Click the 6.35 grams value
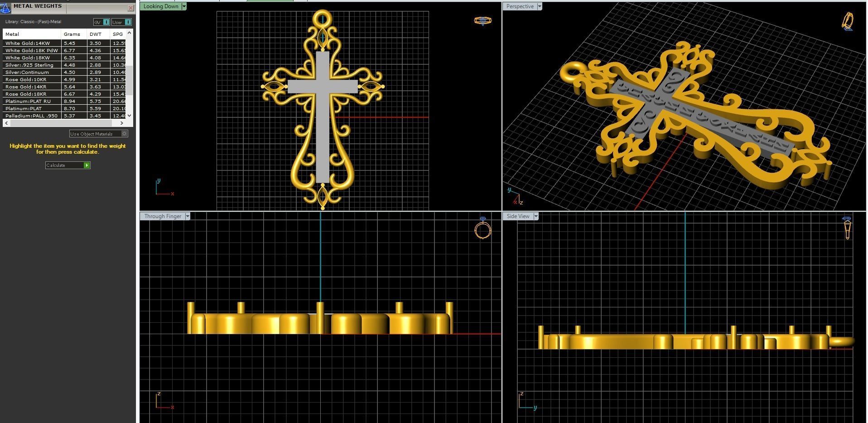Screen dimensions: 868x423 (69, 58)
